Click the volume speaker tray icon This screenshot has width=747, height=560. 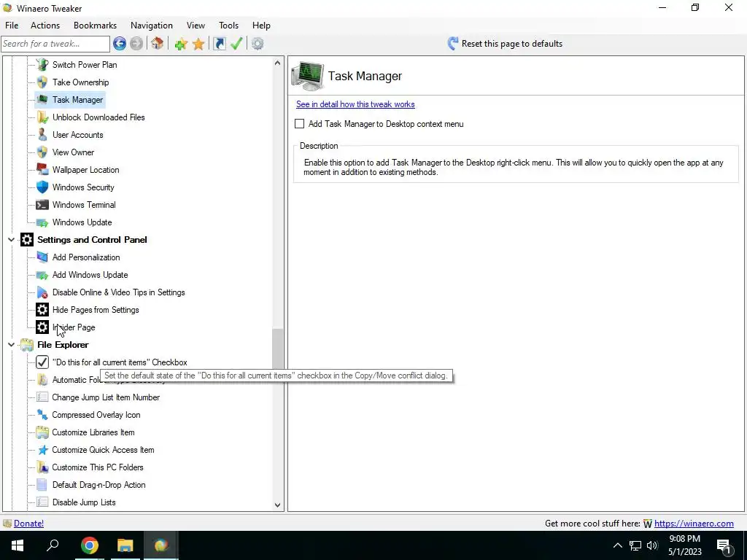653,545
